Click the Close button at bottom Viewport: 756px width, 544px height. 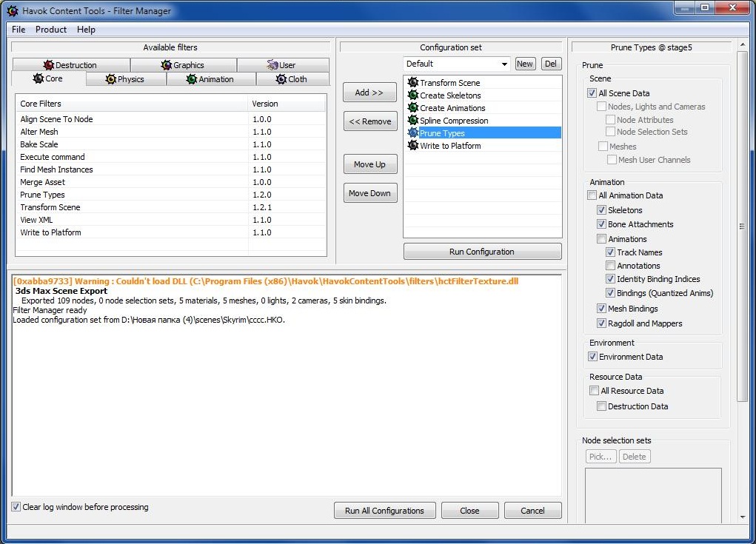469,510
